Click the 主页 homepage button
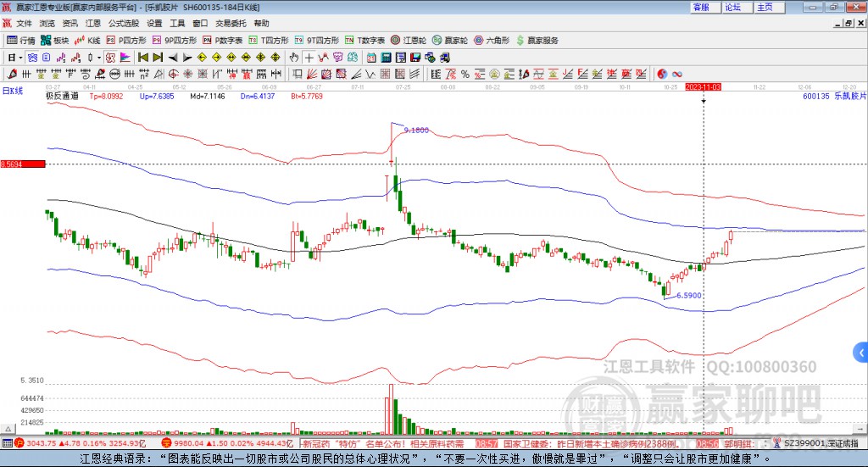This screenshot has width=868, height=467. tap(769, 7)
